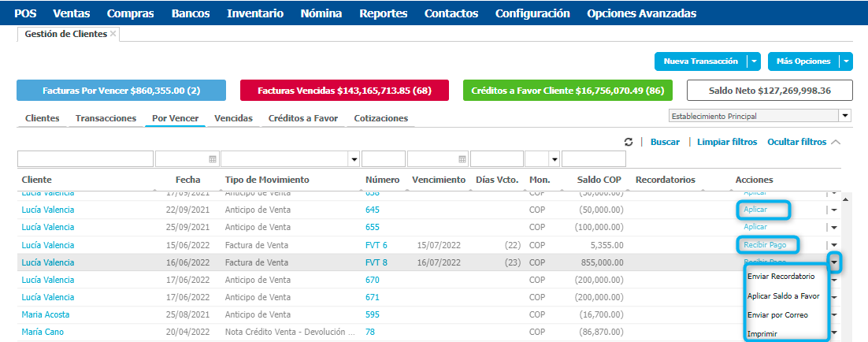The width and height of the screenshot is (868, 342).
Task: Click the Nueva Transacción button
Action: tap(700, 61)
